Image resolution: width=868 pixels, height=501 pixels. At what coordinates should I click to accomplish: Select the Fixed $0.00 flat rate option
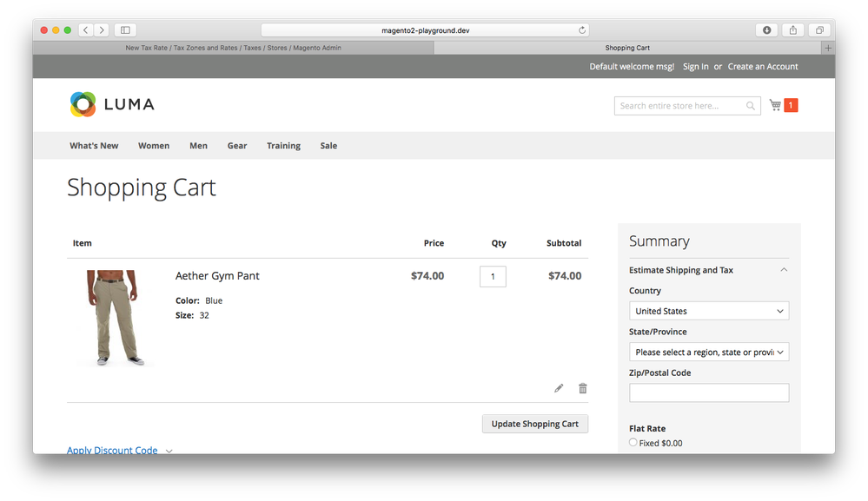(633, 443)
